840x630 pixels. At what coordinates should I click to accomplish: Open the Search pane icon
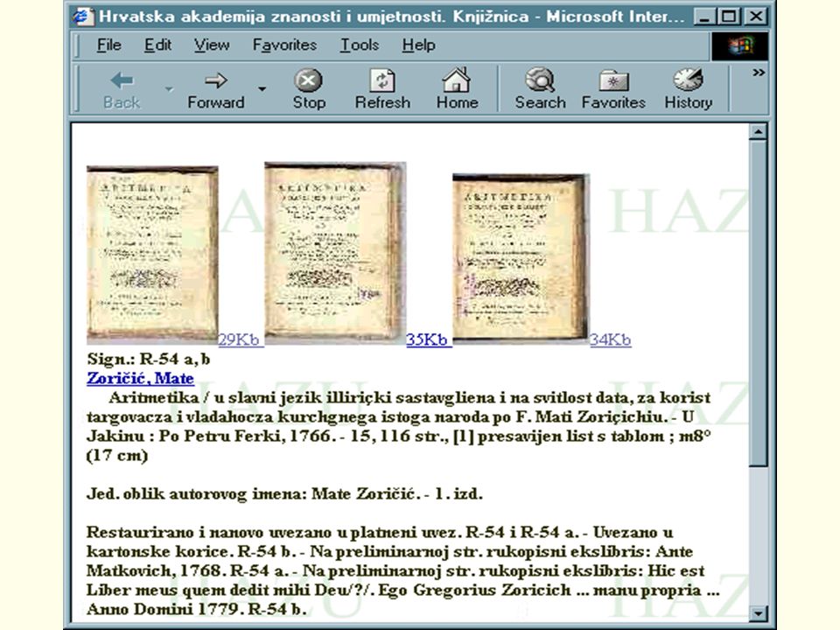point(540,80)
